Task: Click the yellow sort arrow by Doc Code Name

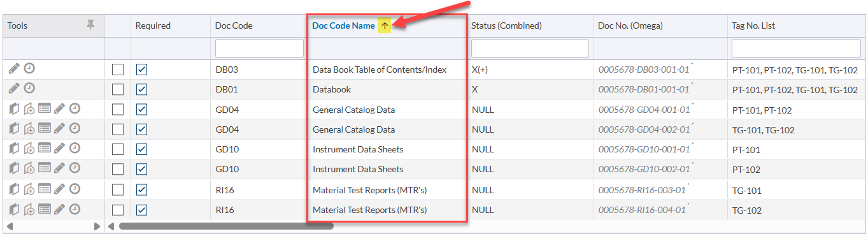Action: pyautogui.click(x=385, y=26)
